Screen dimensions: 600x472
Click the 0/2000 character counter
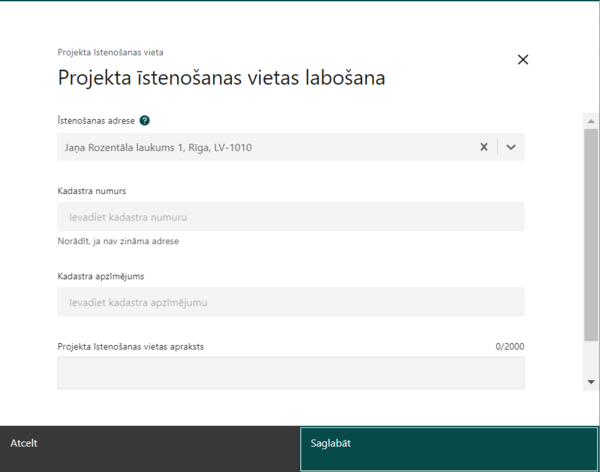pos(510,346)
